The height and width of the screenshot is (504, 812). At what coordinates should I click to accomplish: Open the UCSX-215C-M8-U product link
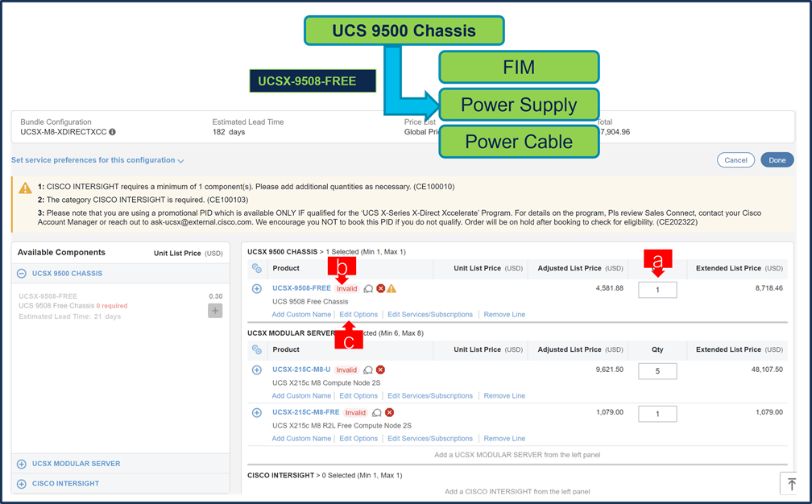point(301,370)
